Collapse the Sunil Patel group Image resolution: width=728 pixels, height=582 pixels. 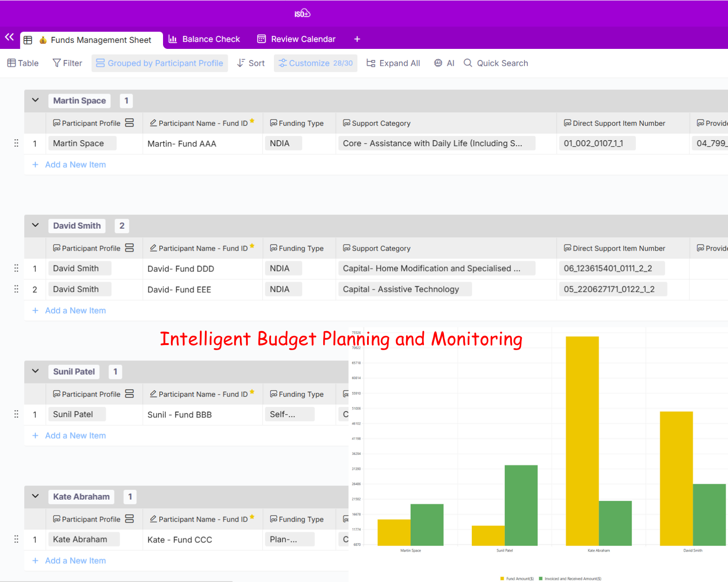tap(35, 372)
